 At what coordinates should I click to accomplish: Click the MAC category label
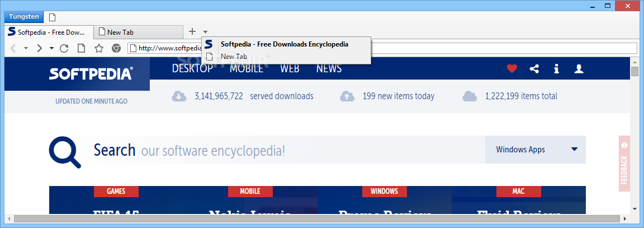[519, 192]
